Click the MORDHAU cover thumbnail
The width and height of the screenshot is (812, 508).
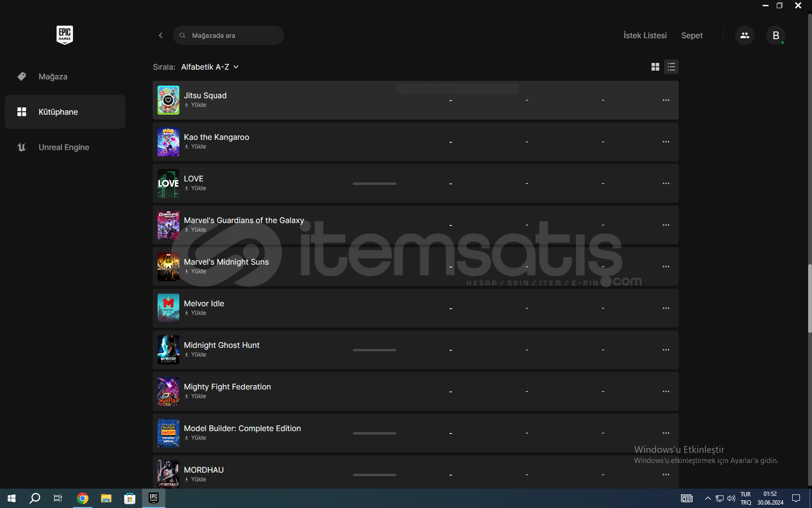click(168, 474)
